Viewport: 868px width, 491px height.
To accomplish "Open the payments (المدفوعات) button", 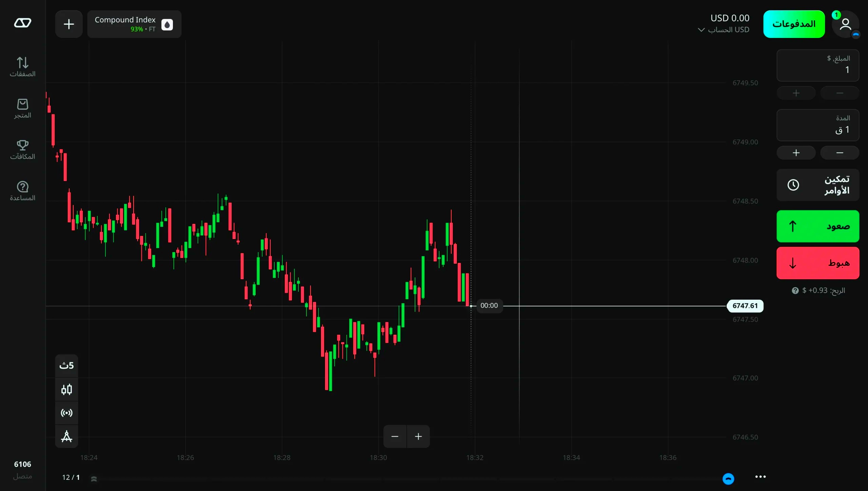I will pyautogui.click(x=794, y=24).
